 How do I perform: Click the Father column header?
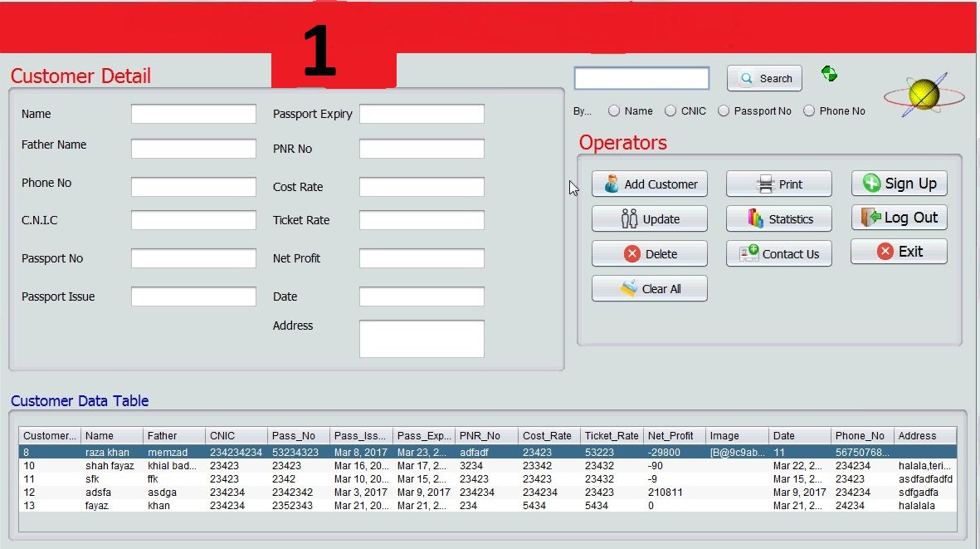click(x=174, y=436)
